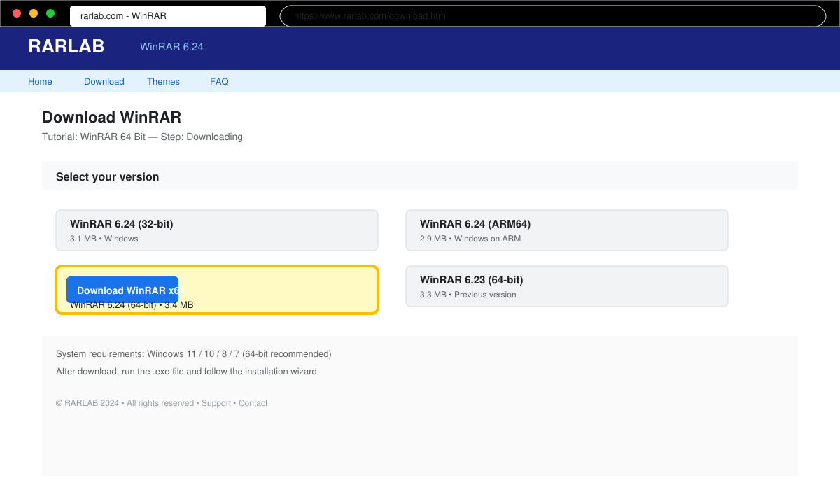Click the Download WinRAR x64 button
The width and height of the screenshot is (840, 504).
(x=122, y=290)
